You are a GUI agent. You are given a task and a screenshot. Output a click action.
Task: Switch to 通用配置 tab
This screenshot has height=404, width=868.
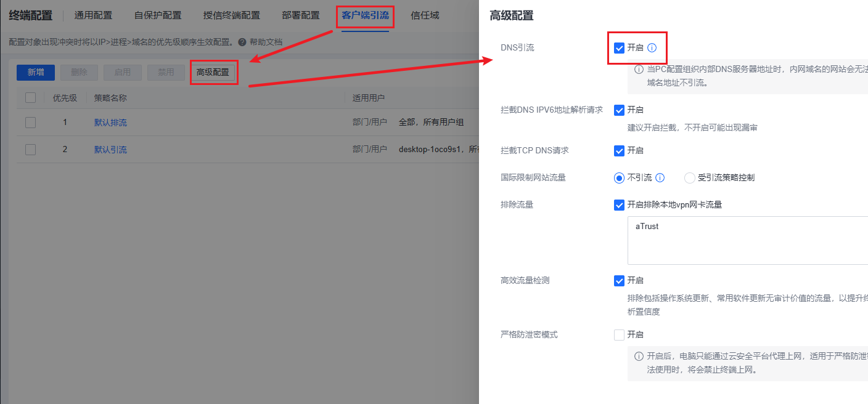click(93, 15)
